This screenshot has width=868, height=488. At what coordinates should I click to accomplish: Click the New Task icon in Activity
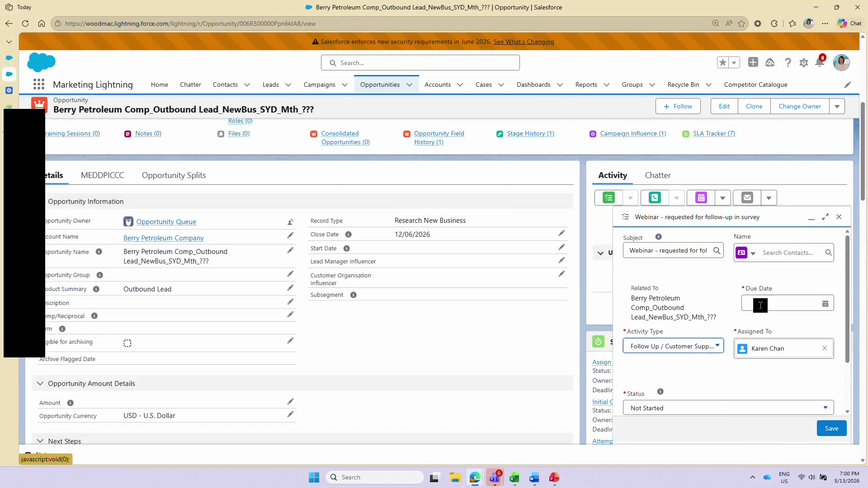(609, 198)
